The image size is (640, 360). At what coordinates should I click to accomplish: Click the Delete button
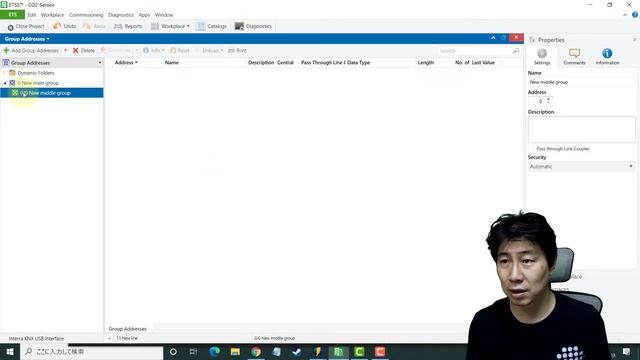84,51
